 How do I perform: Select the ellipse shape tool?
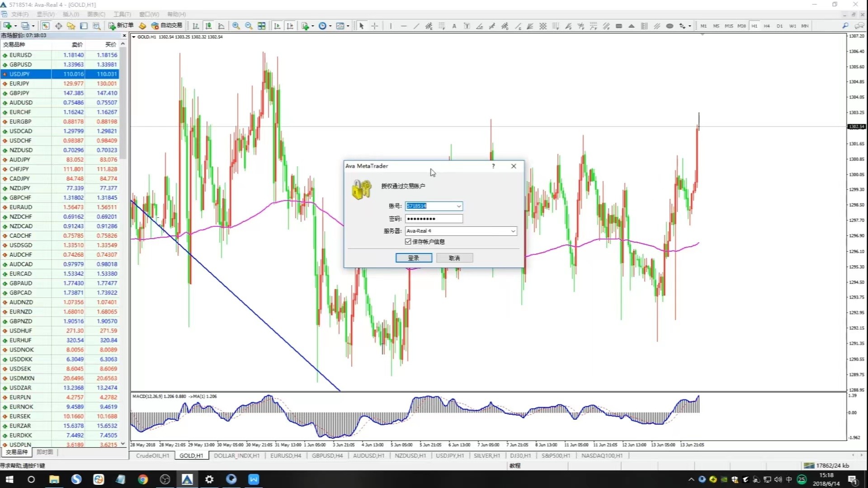click(x=670, y=26)
